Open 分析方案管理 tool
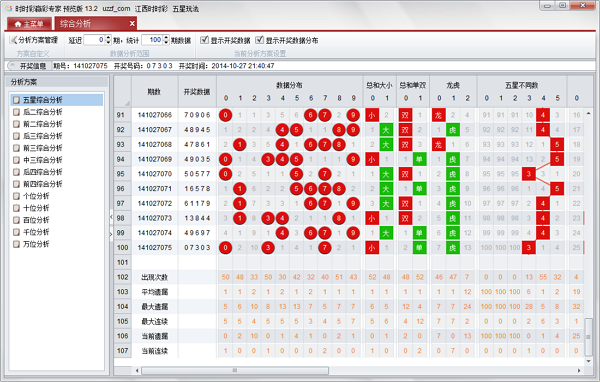600x382 pixels. pyautogui.click(x=34, y=40)
